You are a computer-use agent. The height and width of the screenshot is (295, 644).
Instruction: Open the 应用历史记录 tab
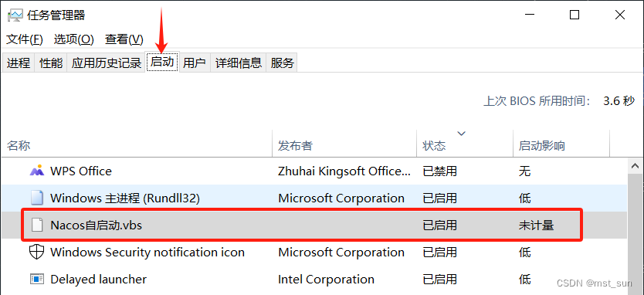[x=107, y=63]
